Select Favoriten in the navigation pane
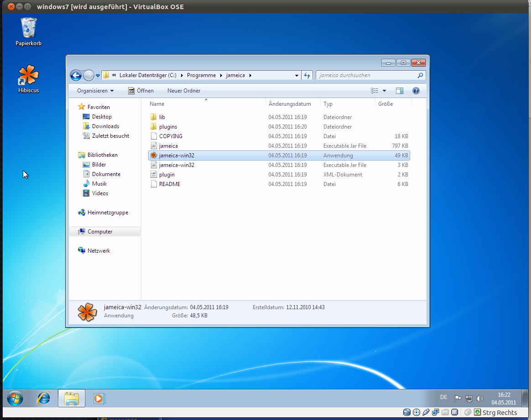This screenshot has height=420, width=531. pyautogui.click(x=94, y=107)
